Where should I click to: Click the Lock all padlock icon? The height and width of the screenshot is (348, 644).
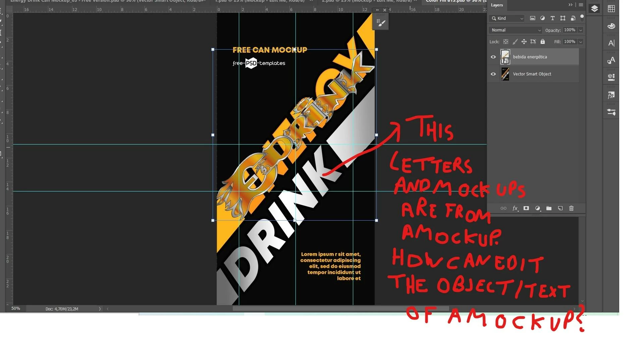click(543, 42)
